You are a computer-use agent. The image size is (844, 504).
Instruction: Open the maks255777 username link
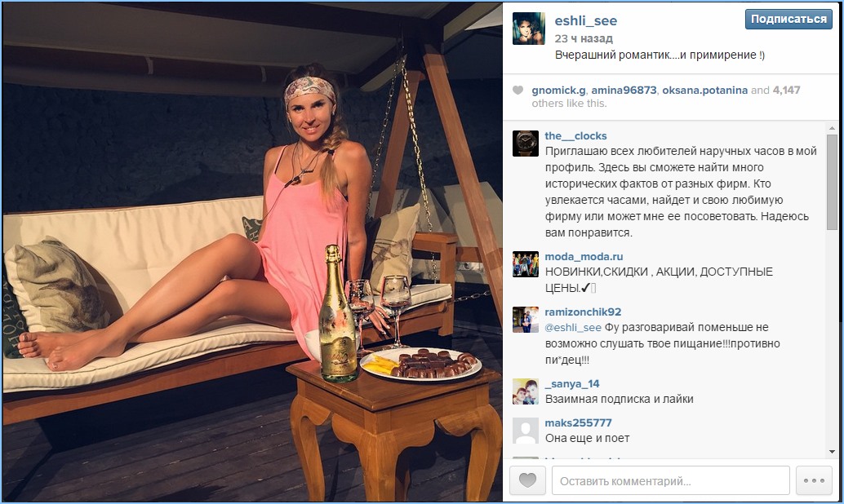(x=578, y=422)
